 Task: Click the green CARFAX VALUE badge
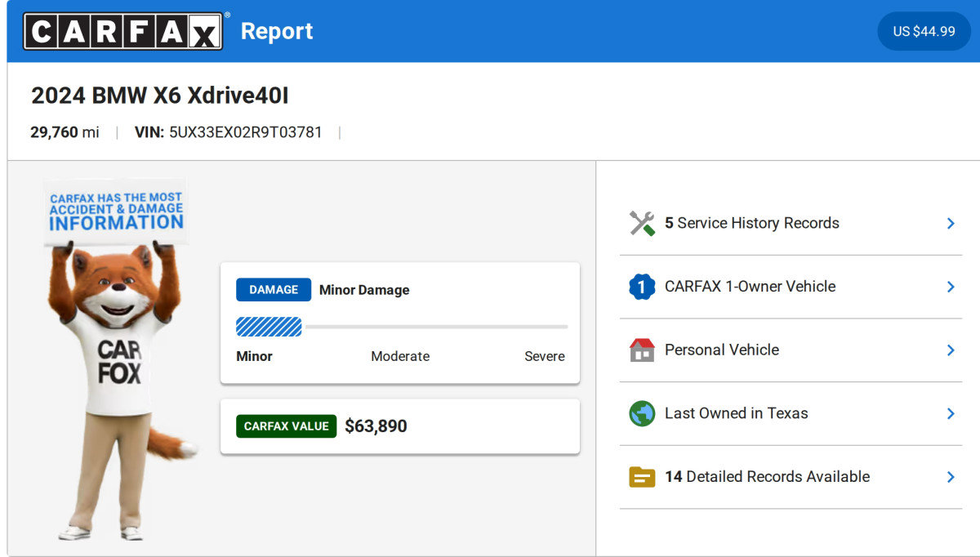tap(286, 426)
